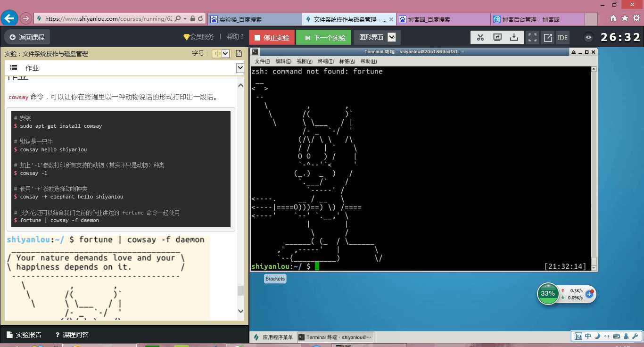Open the 图形界面 interface dropdown
644x347 pixels.
pyautogui.click(x=377, y=38)
